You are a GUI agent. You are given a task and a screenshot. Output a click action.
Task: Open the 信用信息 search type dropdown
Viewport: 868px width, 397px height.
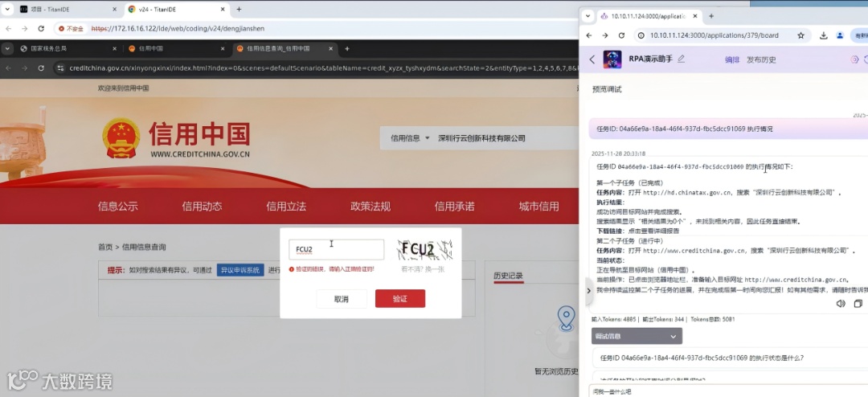[x=410, y=138]
